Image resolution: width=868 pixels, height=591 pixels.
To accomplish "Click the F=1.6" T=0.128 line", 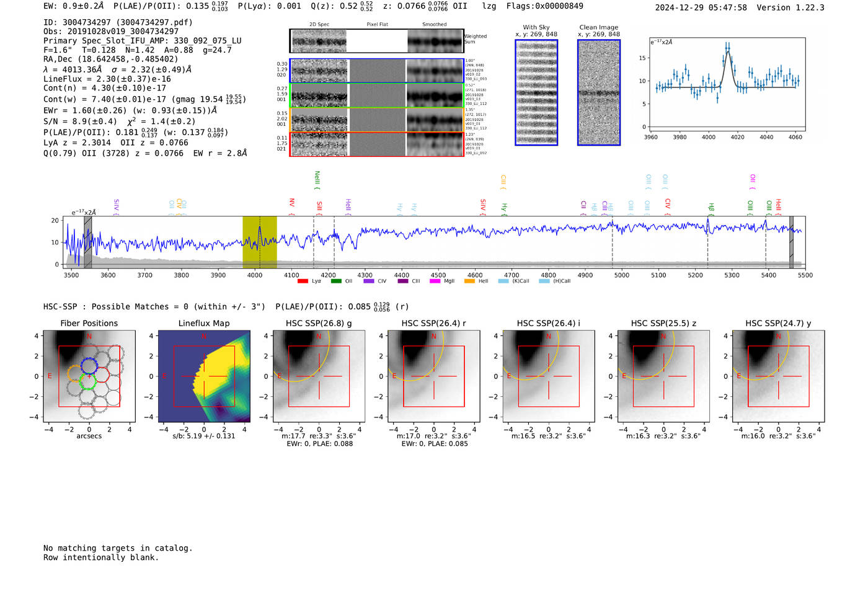I will pos(138,50).
